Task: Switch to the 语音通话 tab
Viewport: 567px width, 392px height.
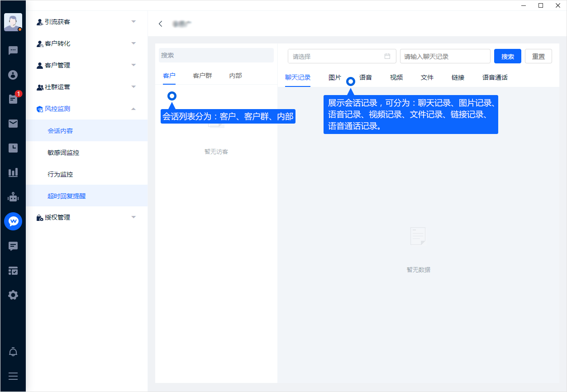Action: (495, 77)
